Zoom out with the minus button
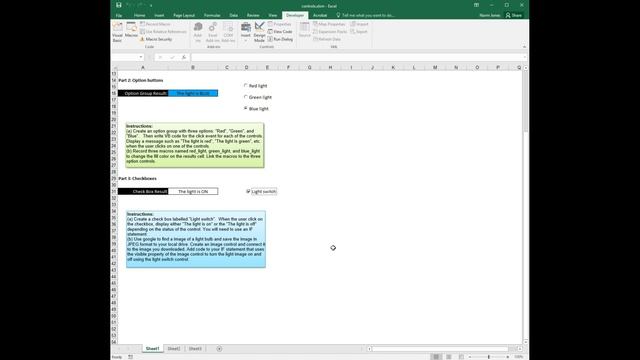Screen dimensions: 640x360 (x=470, y=357)
